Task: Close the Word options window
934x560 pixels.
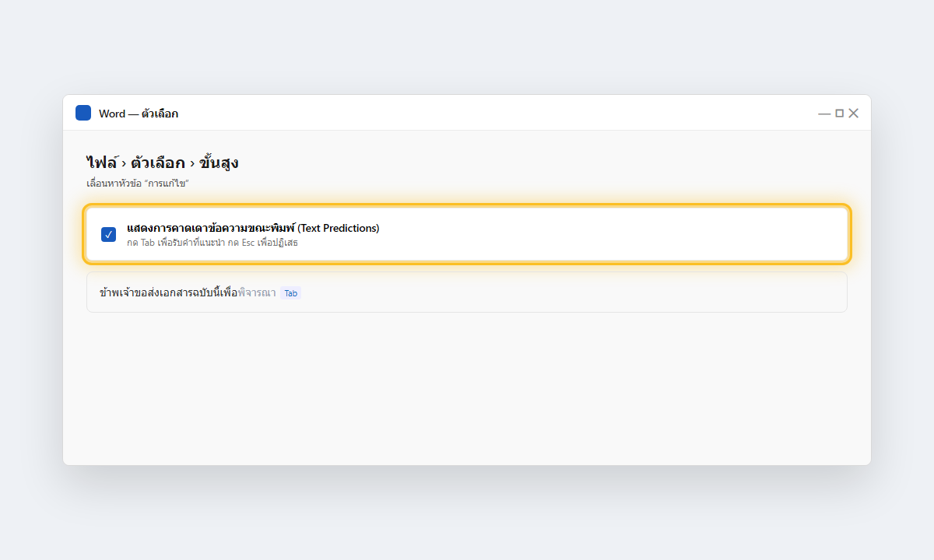Action: (853, 114)
